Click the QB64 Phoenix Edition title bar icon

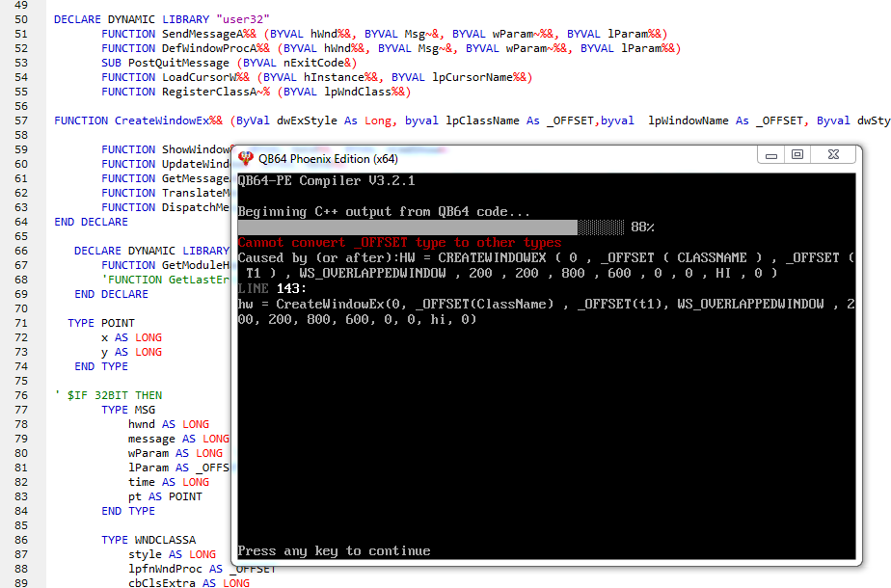246,158
